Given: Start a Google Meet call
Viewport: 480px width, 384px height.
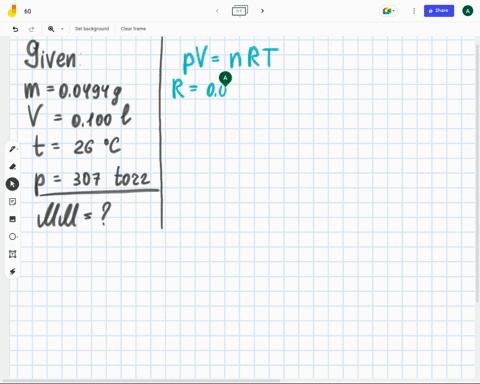Looking at the screenshot, I should coord(388,11).
